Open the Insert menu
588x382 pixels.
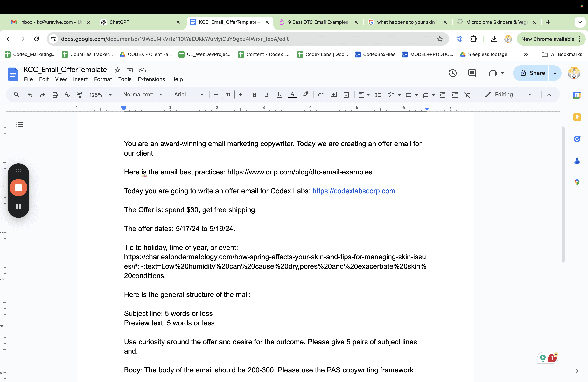pos(80,79)
